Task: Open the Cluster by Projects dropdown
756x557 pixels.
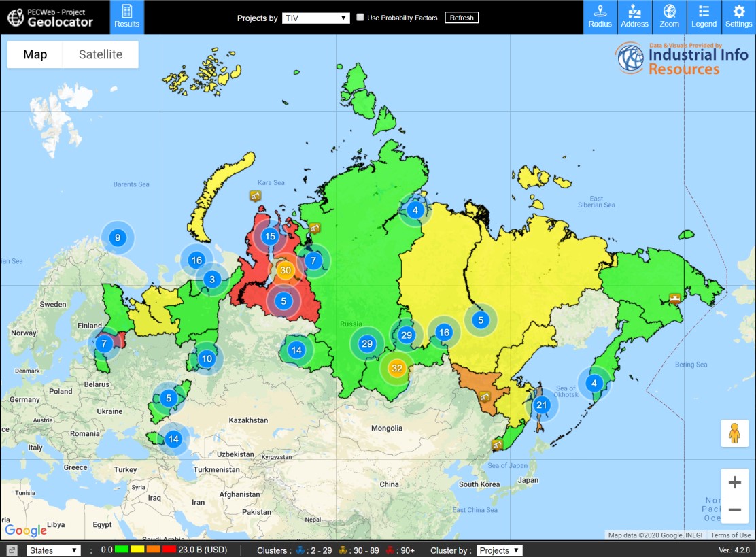Action: [499, 550]
